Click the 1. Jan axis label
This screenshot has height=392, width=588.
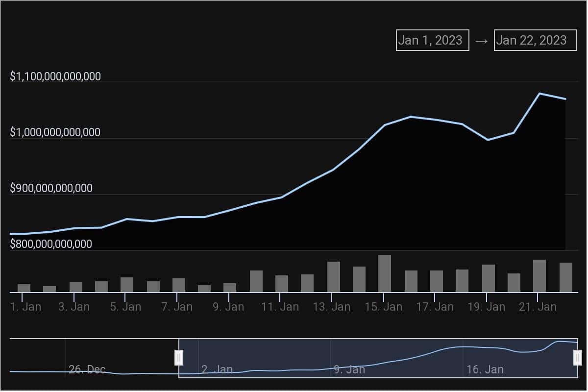coord(25,307)
